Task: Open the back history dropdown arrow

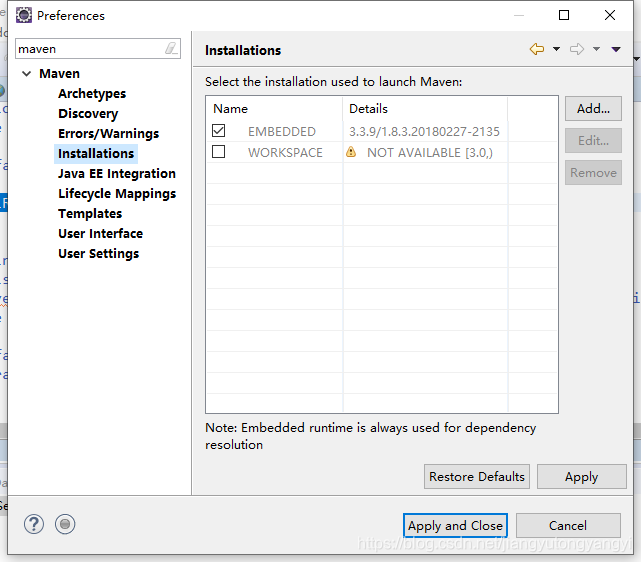Action: 556,49
